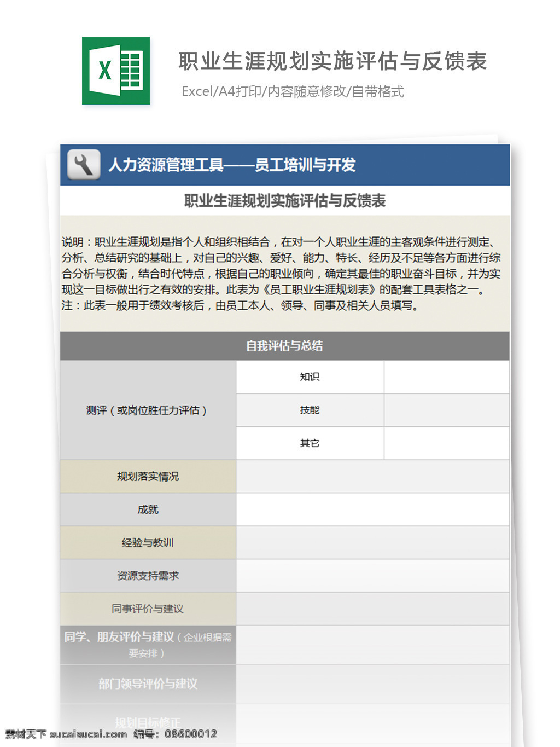Click the input cell next to 同学、朋友评价与建议
Image resolution: width=560 pixels, height=747 pixels.
pos(373,645)
